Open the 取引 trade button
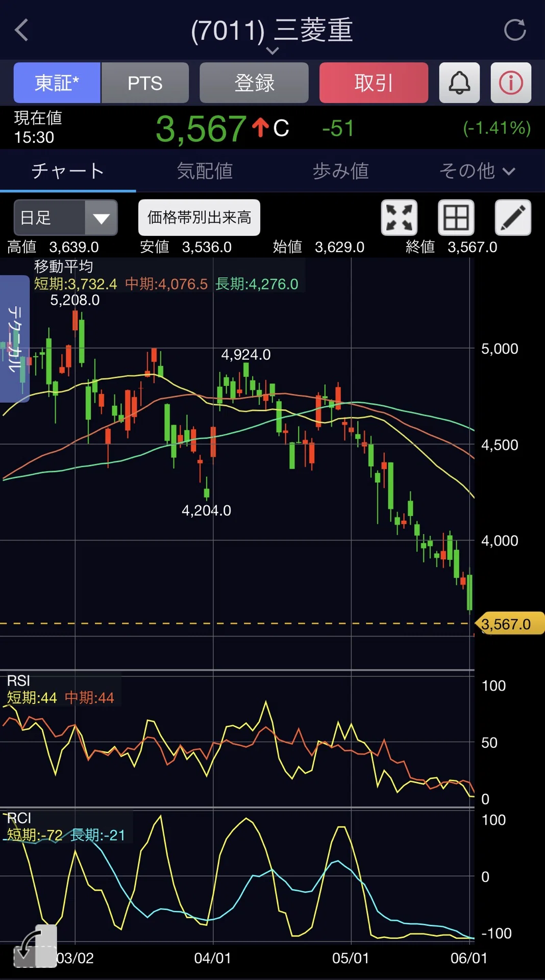Screen dimensions: 545x980 coord(374,83)
